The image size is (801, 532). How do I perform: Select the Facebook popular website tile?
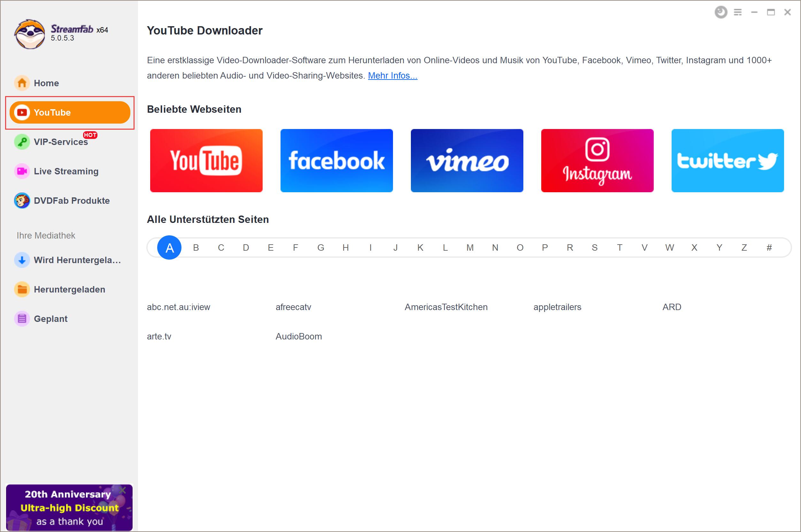[x=337, y=160]
